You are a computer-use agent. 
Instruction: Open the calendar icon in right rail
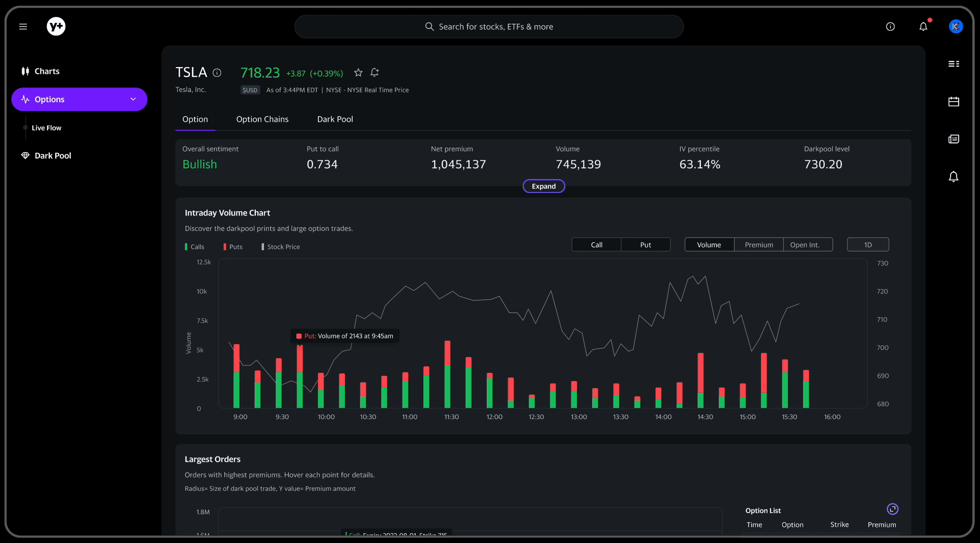(x=953, y=101)
